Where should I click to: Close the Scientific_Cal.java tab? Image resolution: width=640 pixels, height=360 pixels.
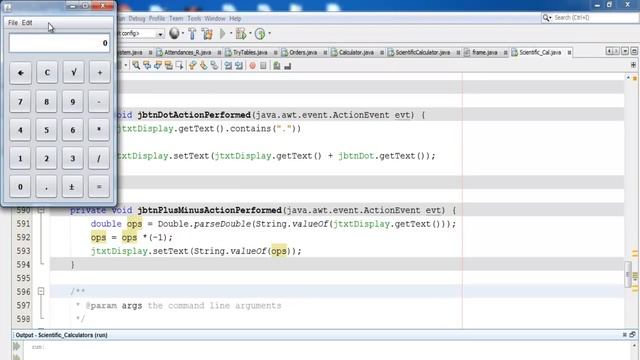tap(569, 53)
